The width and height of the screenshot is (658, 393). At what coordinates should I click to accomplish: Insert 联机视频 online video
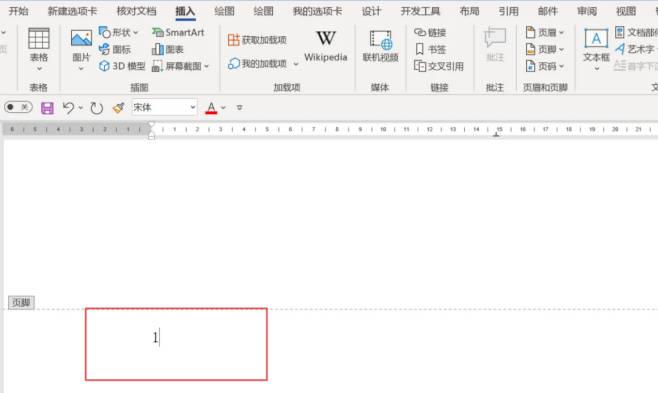pyautogui.click(x=381, y=46)
